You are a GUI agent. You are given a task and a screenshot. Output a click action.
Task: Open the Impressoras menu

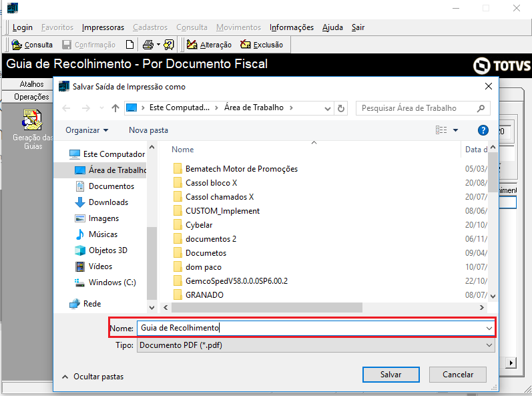pyautogui.click(x=103, y=27)
